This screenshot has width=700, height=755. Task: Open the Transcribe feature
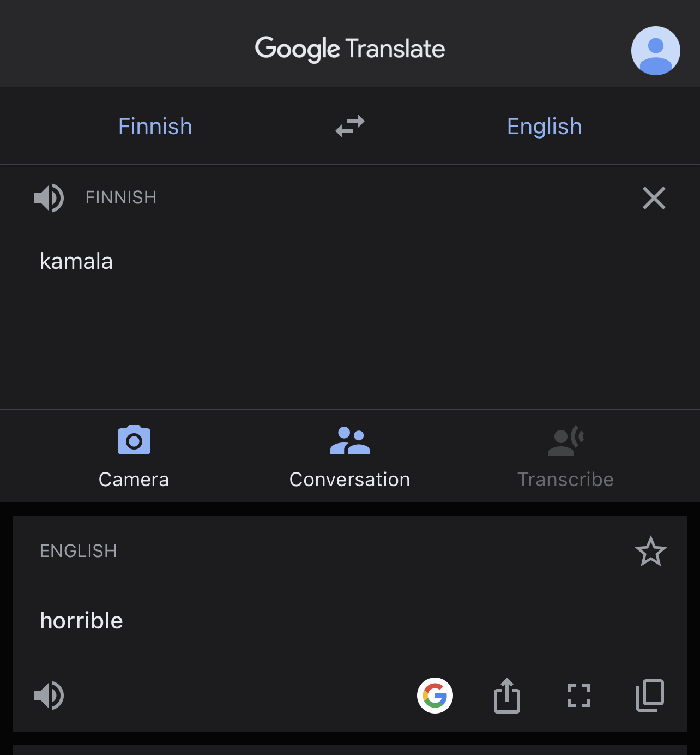[565, 441]
